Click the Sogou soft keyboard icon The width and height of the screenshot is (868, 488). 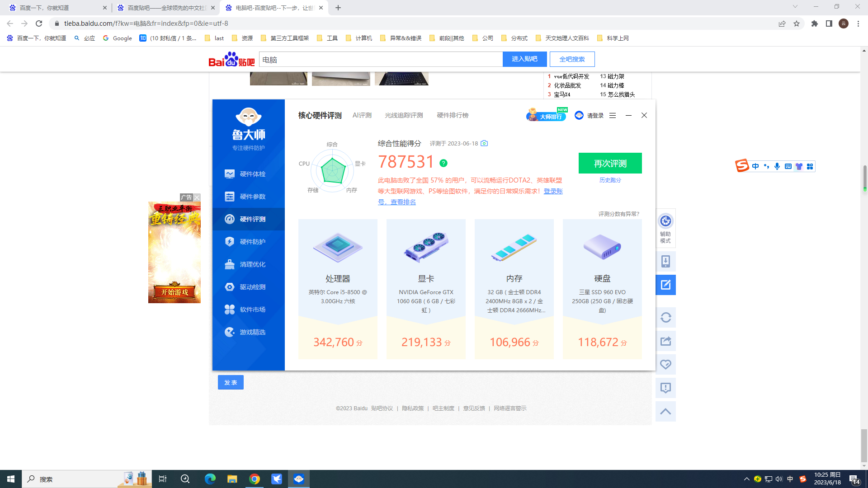788,166
